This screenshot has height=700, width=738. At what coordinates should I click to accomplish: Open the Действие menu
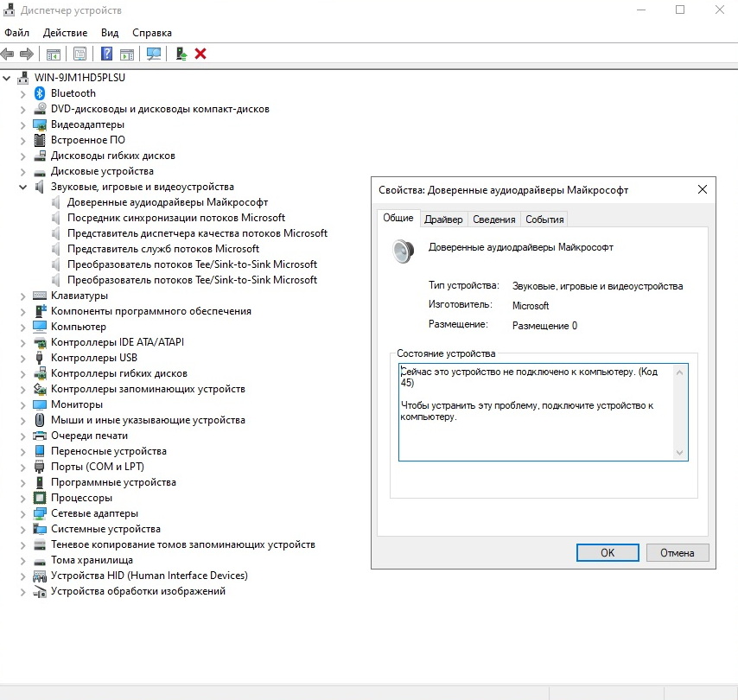pos(65,33)
